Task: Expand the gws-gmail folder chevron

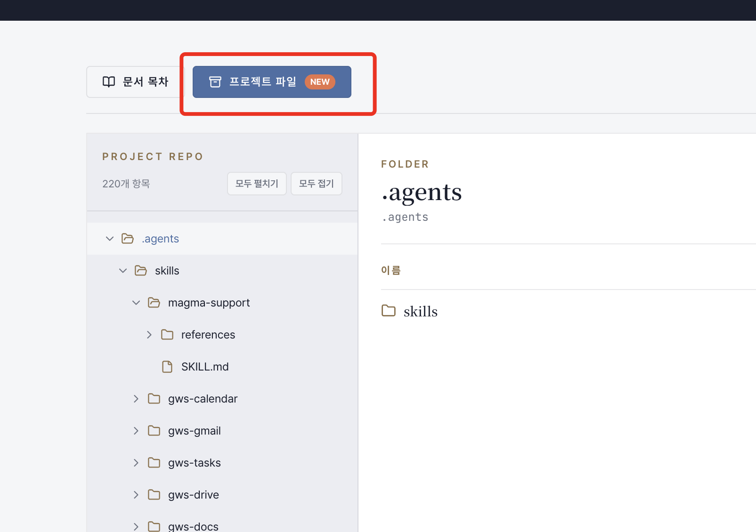Action: click(136, 431)
